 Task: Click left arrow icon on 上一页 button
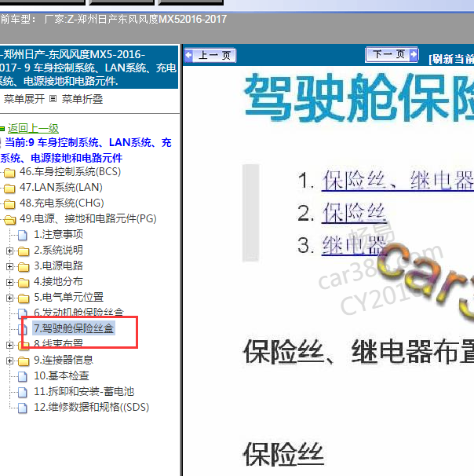189,56
